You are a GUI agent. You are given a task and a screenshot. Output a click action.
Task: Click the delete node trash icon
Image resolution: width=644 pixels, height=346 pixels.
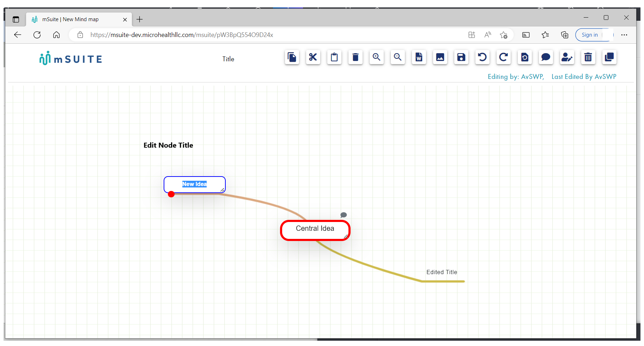pyautogui.click(x=356, y=57)
